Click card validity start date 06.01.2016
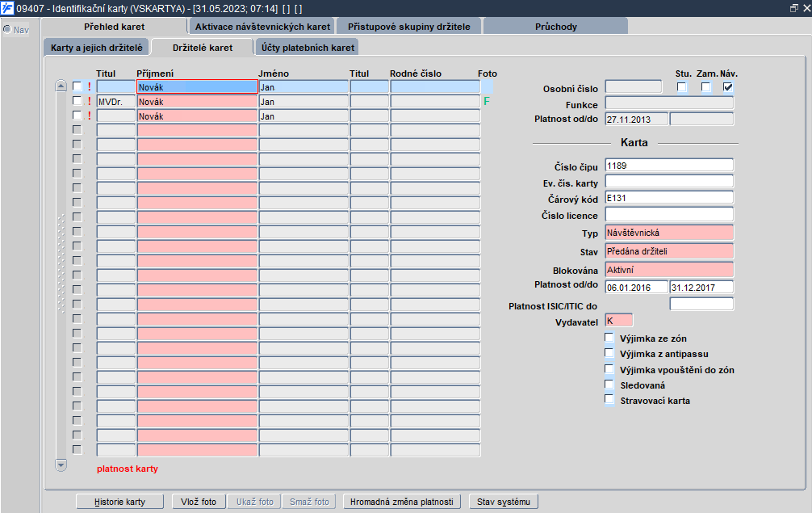Viewport: 812px width, 513px height. click(x=637, y=287)
